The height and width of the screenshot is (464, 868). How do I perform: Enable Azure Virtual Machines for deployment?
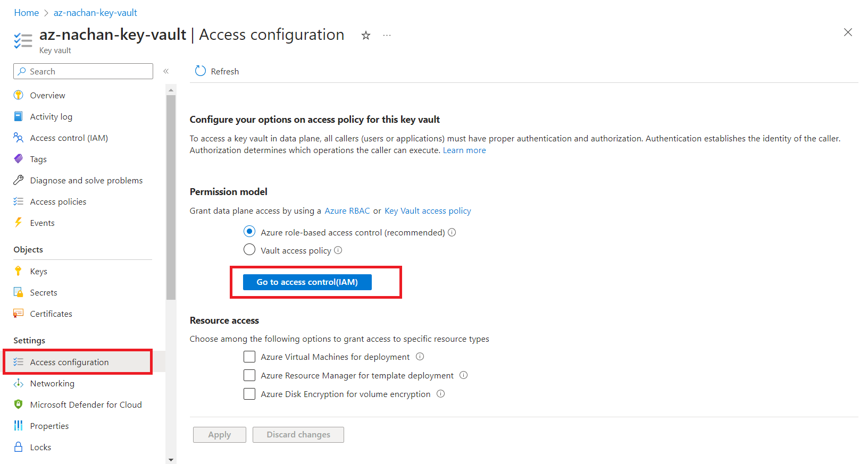[x=249, y=357]
